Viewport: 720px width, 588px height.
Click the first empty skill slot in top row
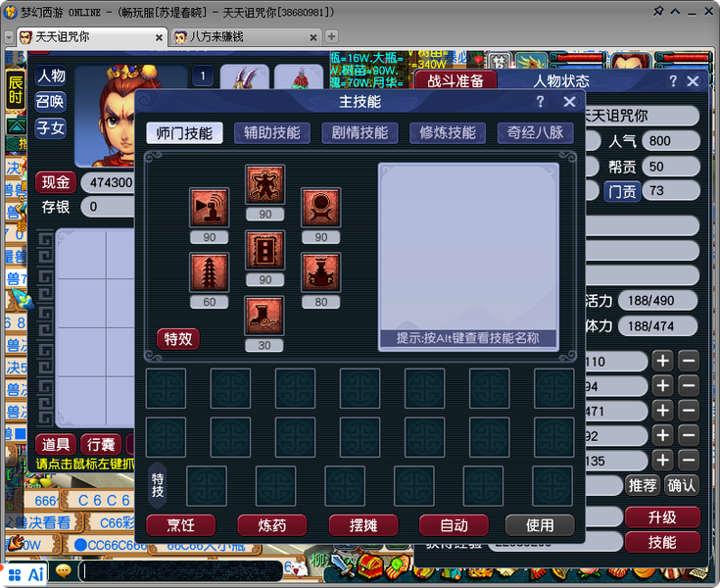166,389
